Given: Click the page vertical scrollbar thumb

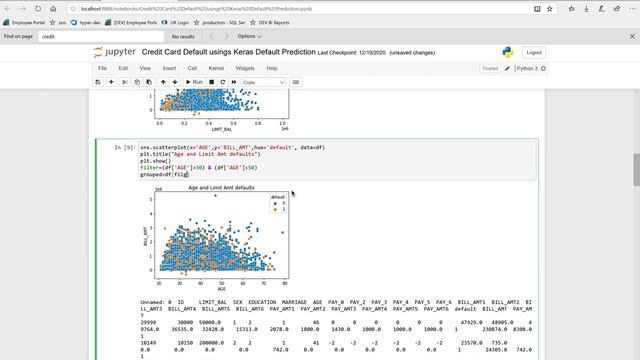Looking at the screenshot, I should 636,169.
